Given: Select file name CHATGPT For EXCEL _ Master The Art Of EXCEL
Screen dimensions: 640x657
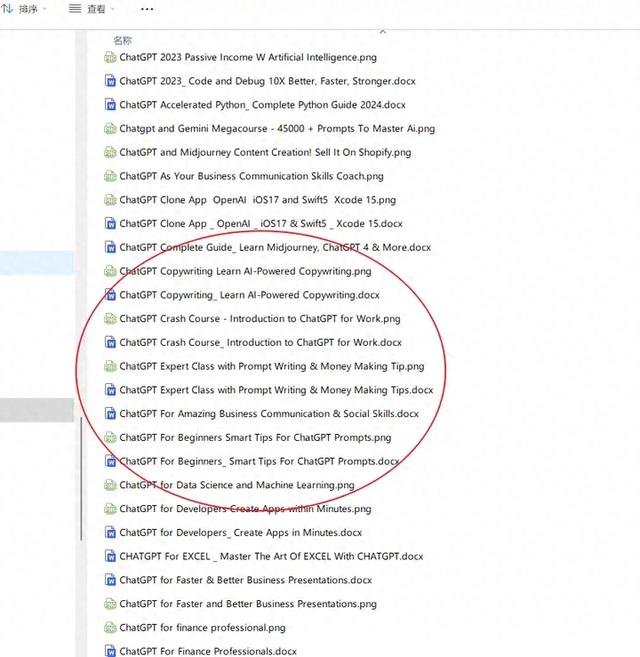Looking at the screenshot, I should pyautogui.click(x=271, y=556).
